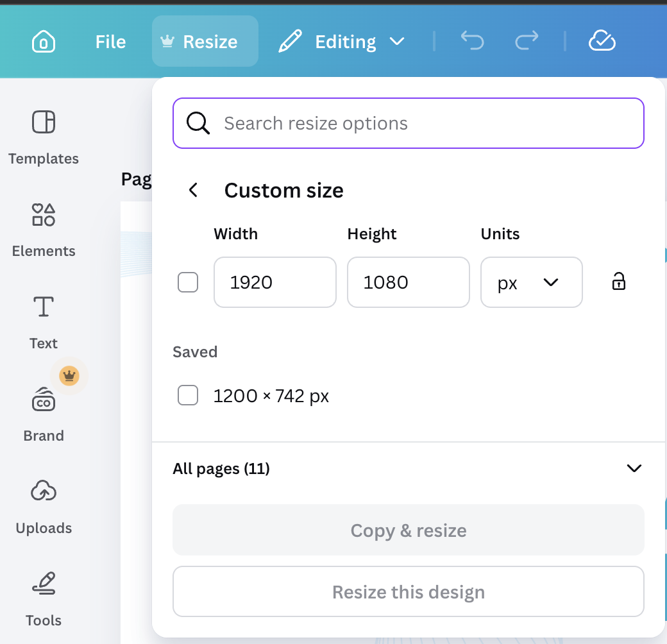
Task: Toggle the aspect ratio lock icon
Action: 618,282
